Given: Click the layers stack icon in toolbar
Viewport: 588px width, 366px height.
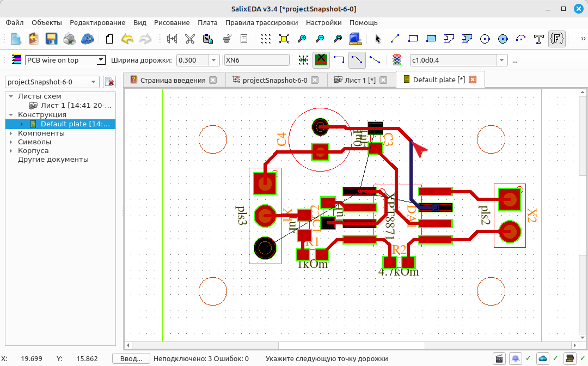Looking at the screenshot, I should pyautogui.click(x=16, y=59).
